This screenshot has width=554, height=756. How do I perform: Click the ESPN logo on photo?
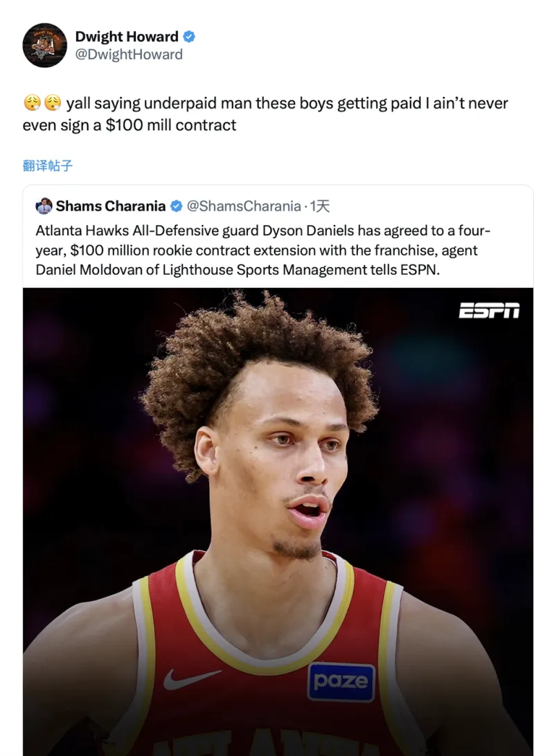pos(489,310)
